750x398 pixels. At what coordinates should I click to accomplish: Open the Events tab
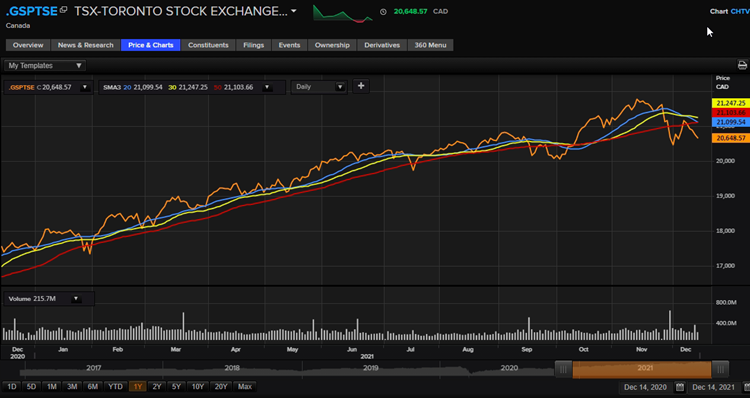tap(289, 45)
